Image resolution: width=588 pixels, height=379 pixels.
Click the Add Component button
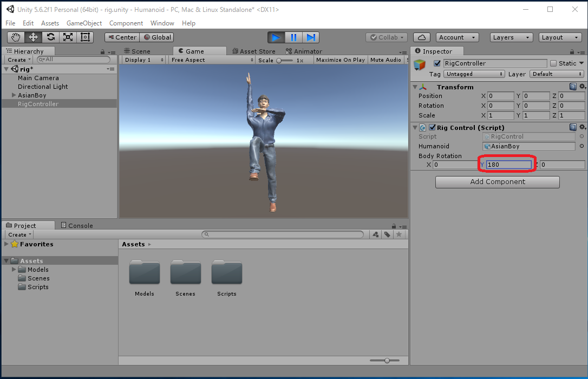click(497, 182)
